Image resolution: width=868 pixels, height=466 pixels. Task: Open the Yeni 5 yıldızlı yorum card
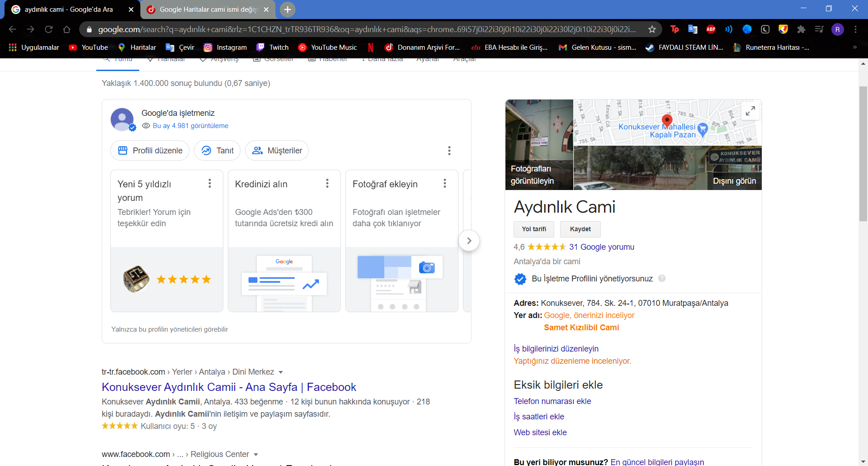tap(167, 241)
